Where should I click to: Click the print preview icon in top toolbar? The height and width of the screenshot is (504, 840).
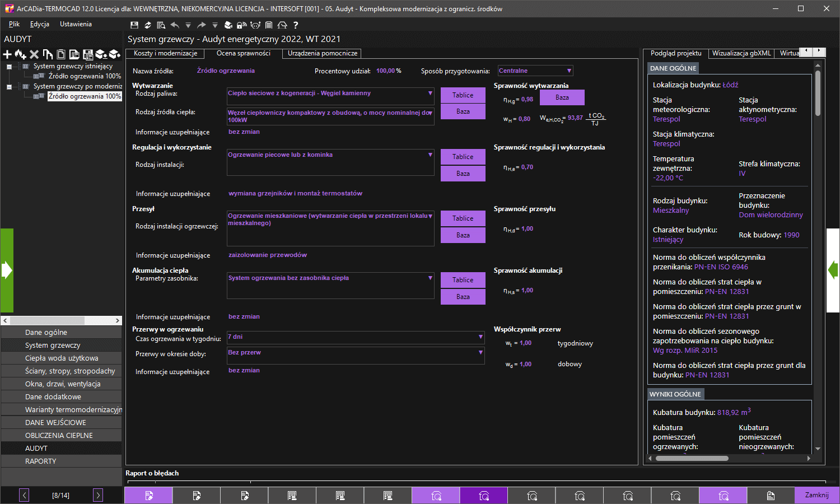click(161, 25)
